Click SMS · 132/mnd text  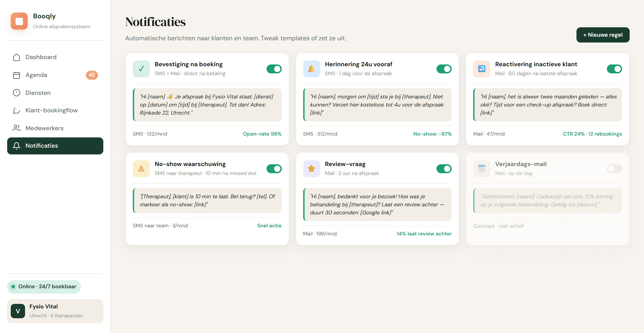tap(150, 134)
